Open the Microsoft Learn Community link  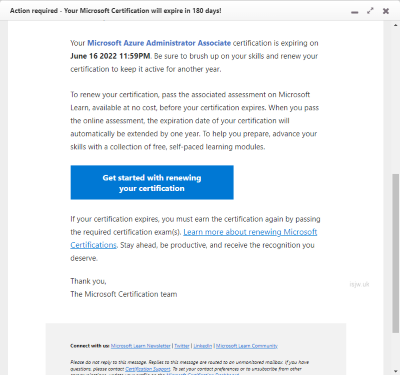pyautogui.click(x=247, y=346)
